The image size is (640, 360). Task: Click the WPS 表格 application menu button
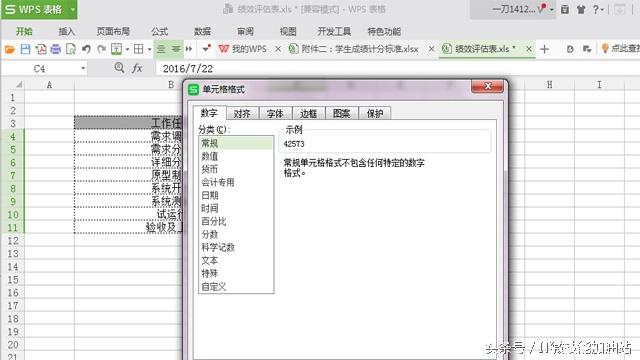click(x=34, y=9)
